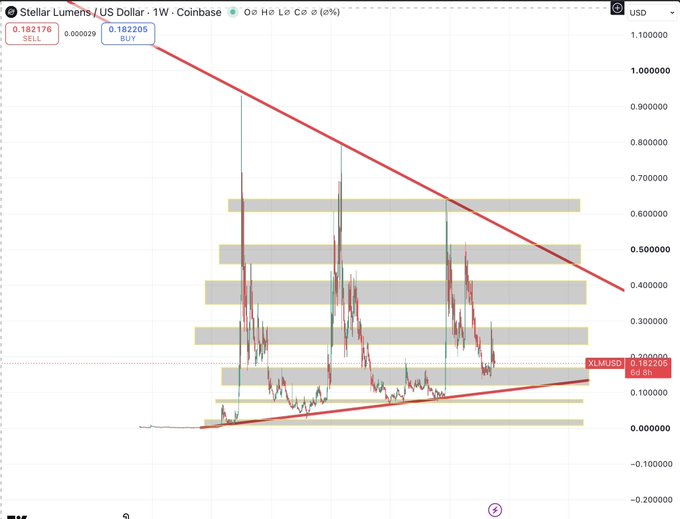Image resolution: width=680 pixels, height=519 pixels.
Task: Click the Stellar Lumens logo icon
Action: coord(11,12)
